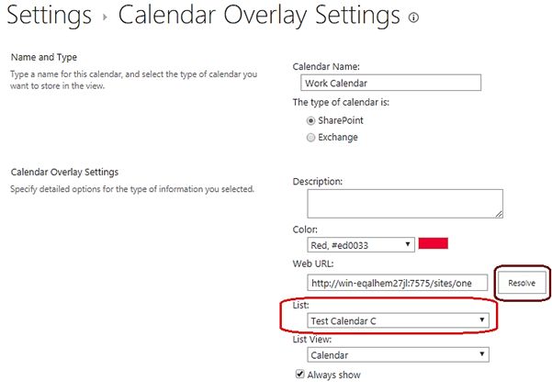Click the Settings breadcrumb link
The height and width of the screenshot is (392, 552).
point(50,15)
